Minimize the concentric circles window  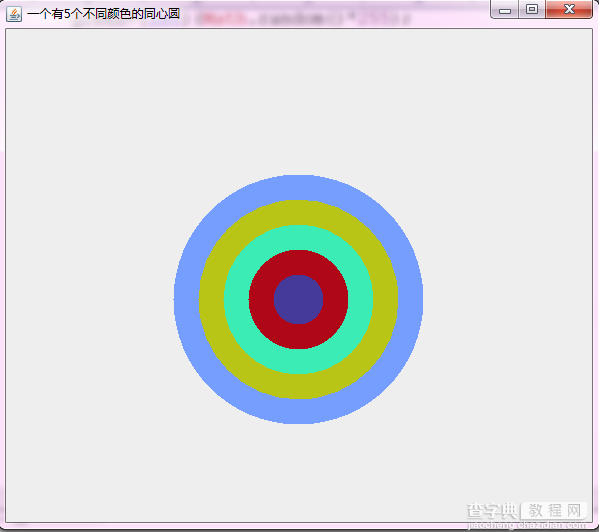click(x=505, y=10)
